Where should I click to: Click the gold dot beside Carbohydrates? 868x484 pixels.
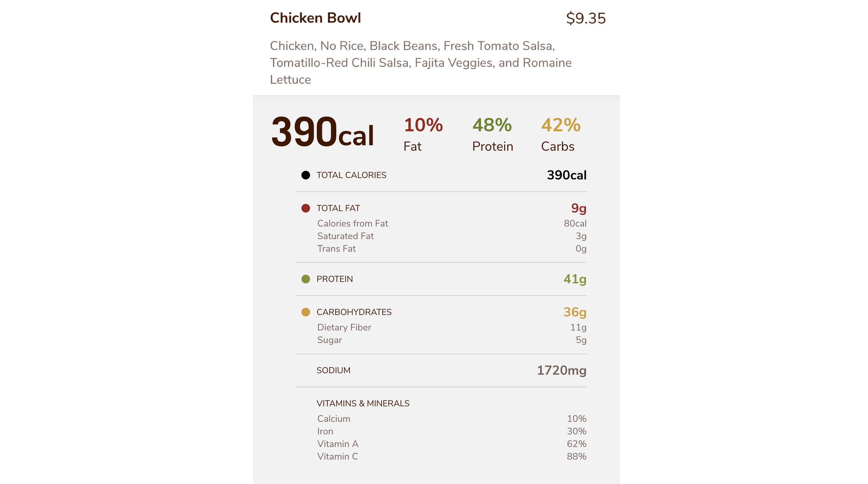pyautogui.click(x=305, y=312)
